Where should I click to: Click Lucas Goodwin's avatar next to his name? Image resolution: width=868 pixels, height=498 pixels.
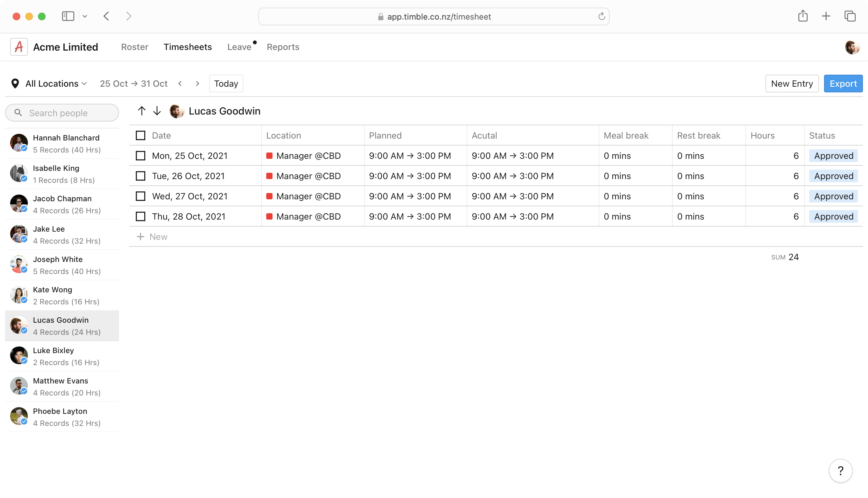[x=177, y=111]
